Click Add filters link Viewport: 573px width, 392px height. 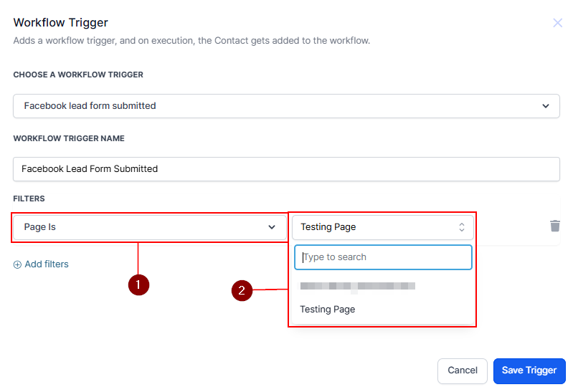point(41,264)
